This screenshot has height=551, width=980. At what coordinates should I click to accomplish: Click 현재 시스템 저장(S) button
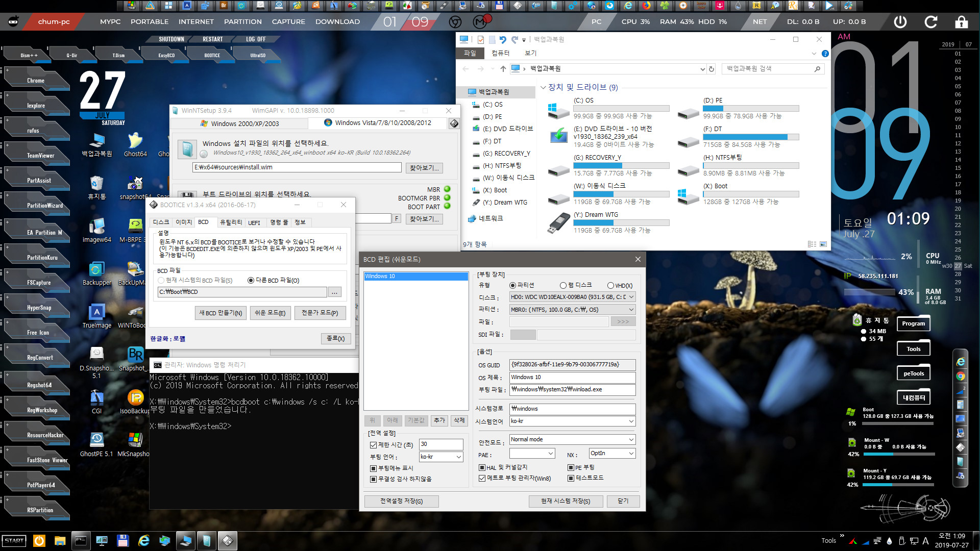(566, 501)
